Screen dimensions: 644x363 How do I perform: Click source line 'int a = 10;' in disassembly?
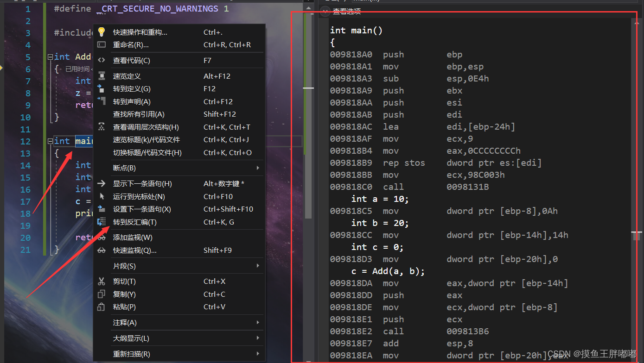click(380, 199)
